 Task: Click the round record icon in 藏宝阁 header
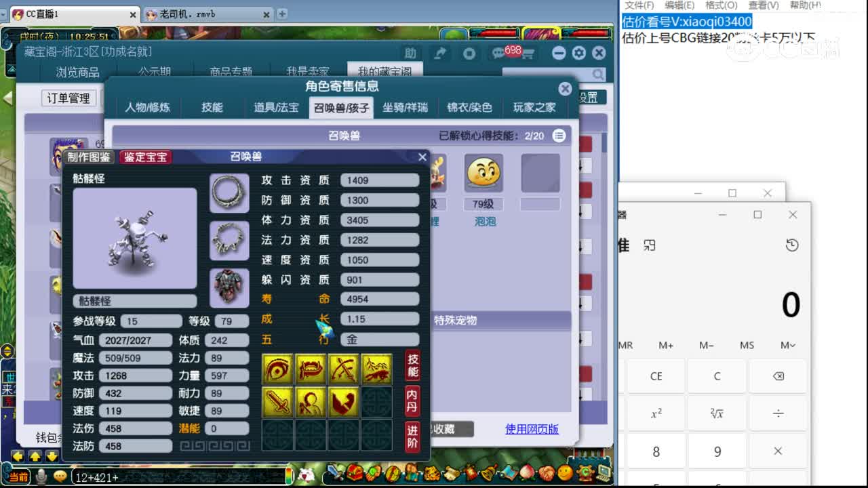coord(469,53)
